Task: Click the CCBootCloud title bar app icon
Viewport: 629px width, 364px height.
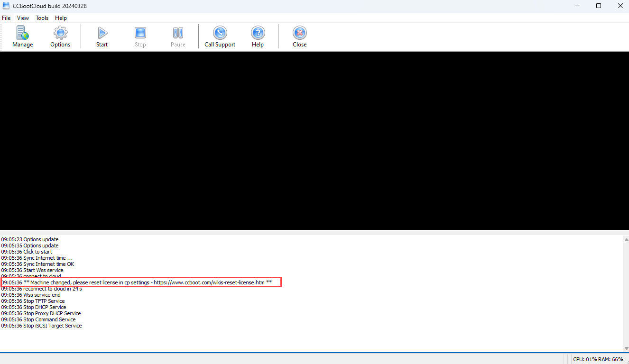Action: (x=6, y=6)
